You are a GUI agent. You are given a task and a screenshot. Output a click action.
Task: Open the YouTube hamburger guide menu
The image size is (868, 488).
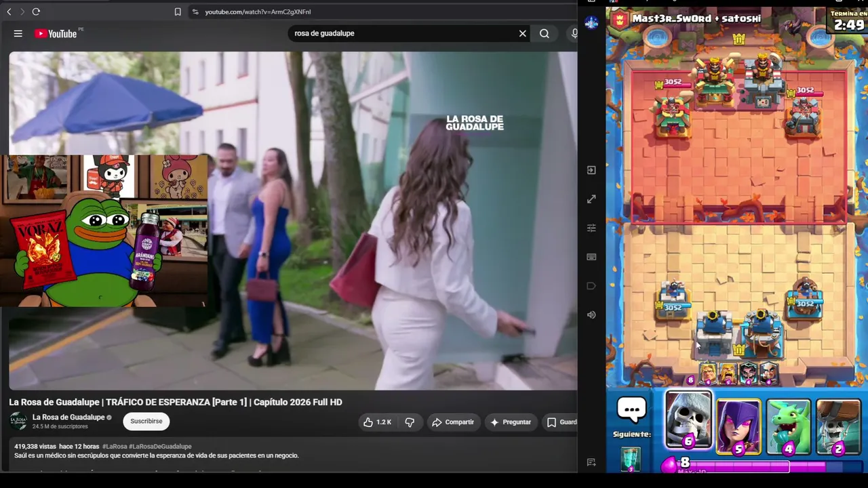pos(18,33)
